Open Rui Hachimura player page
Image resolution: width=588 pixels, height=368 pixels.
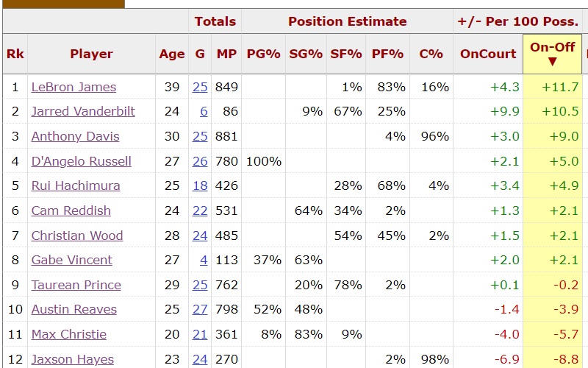[75, 185]
